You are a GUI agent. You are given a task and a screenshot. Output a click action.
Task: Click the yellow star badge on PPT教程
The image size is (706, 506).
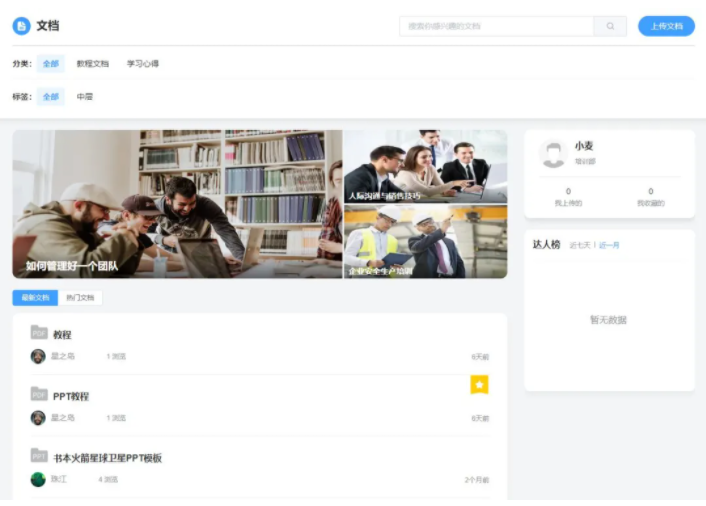click(479, 384)
